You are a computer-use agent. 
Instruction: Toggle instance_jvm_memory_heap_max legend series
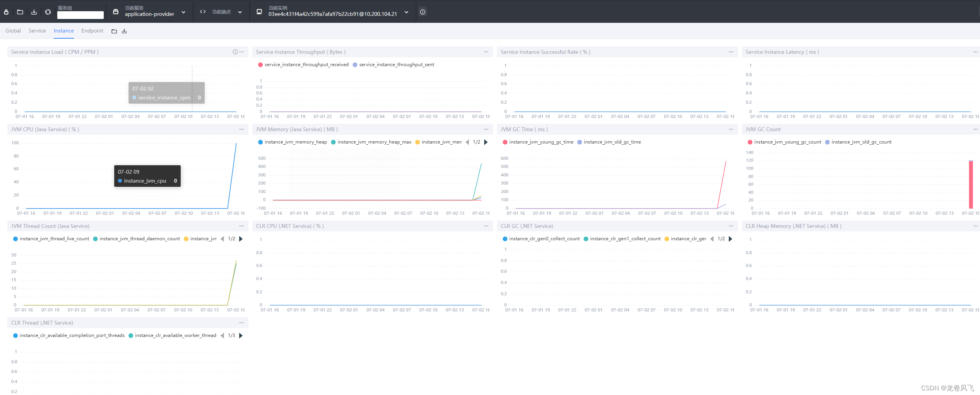tap(371, 142)
